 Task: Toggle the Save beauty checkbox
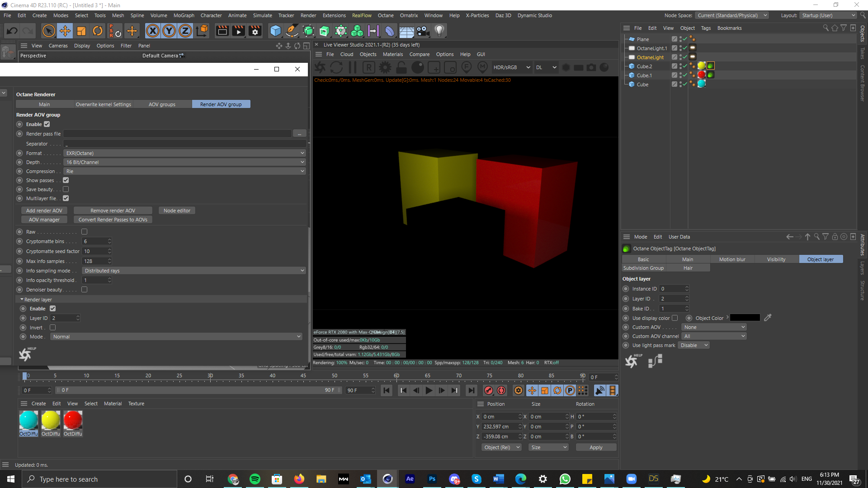click(66, 189)
